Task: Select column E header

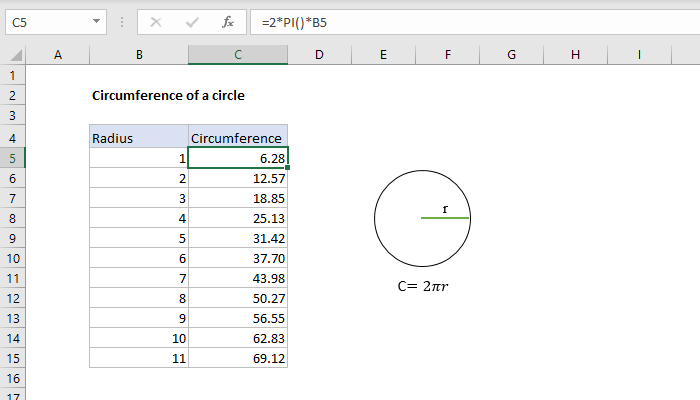Action: (383, 55)
